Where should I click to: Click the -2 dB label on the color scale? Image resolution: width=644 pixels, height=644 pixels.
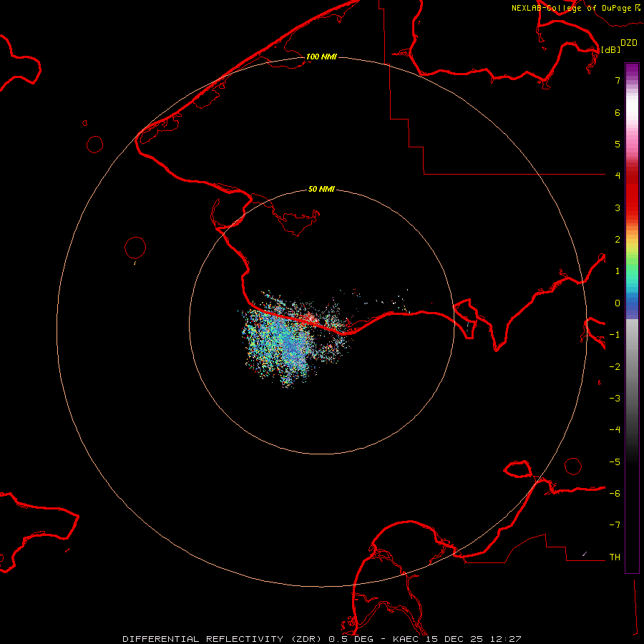coord(615,367)
